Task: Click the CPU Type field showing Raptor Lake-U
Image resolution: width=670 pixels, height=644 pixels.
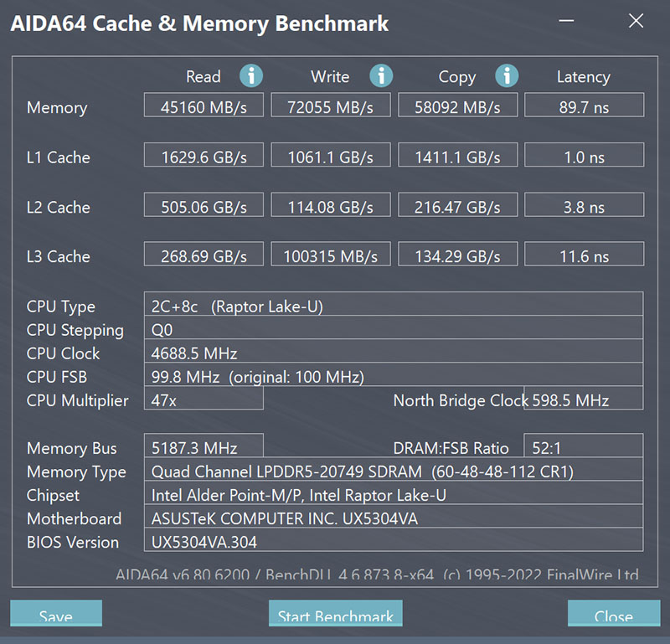Action: [394, 304]
